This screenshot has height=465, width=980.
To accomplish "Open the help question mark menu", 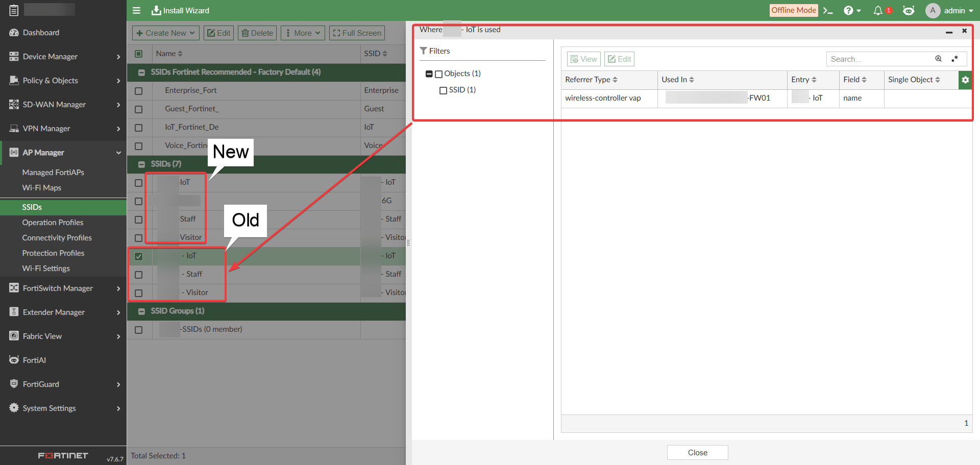I will [852, 10].
